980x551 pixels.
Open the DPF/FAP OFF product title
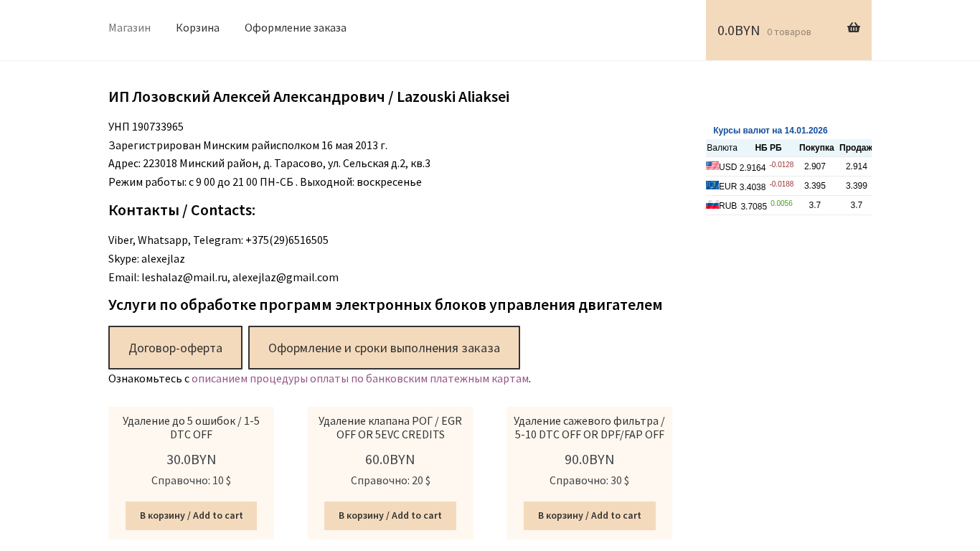(589, 428)
